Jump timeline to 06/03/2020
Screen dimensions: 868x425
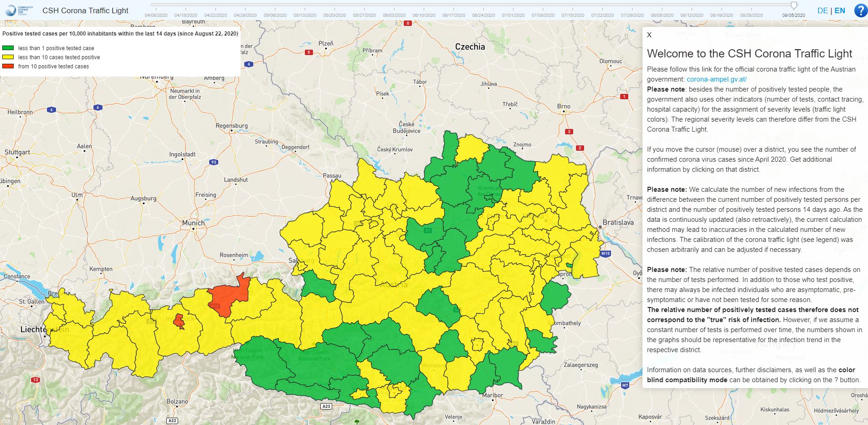394,15
